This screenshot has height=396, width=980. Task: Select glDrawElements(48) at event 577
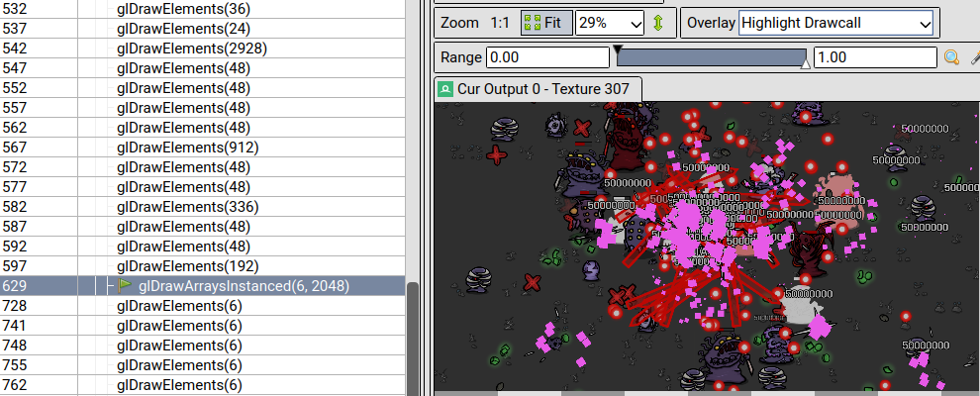click(x=184, y=187)
